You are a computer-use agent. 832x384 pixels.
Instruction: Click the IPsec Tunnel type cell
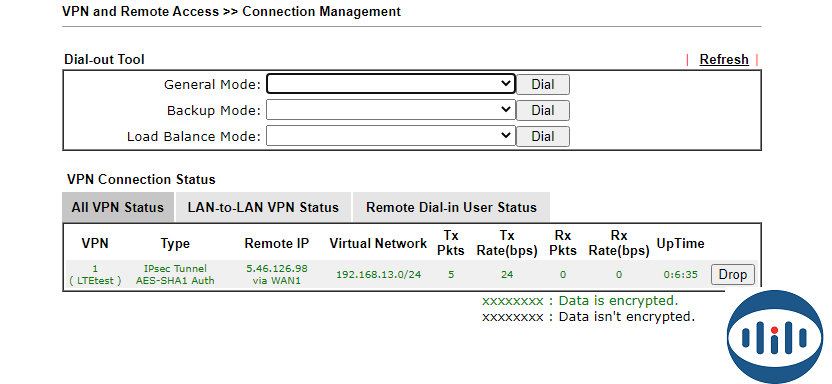coord(175,268)
